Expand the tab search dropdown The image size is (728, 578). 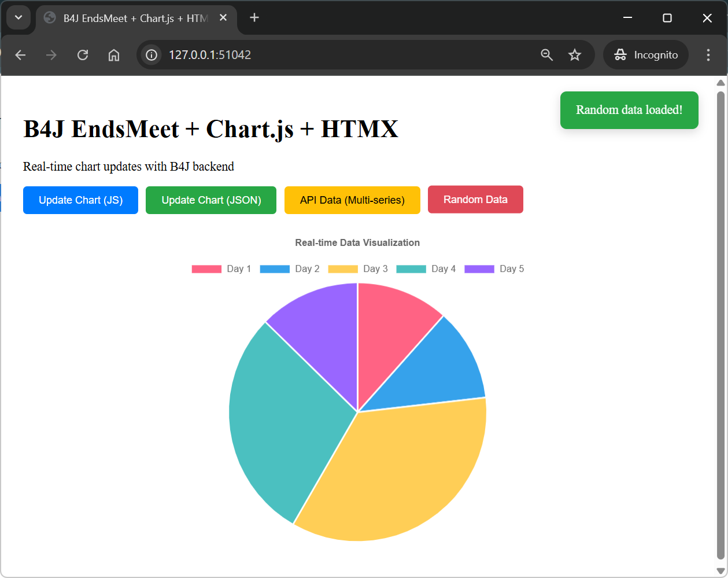click(x=19, y=17)
